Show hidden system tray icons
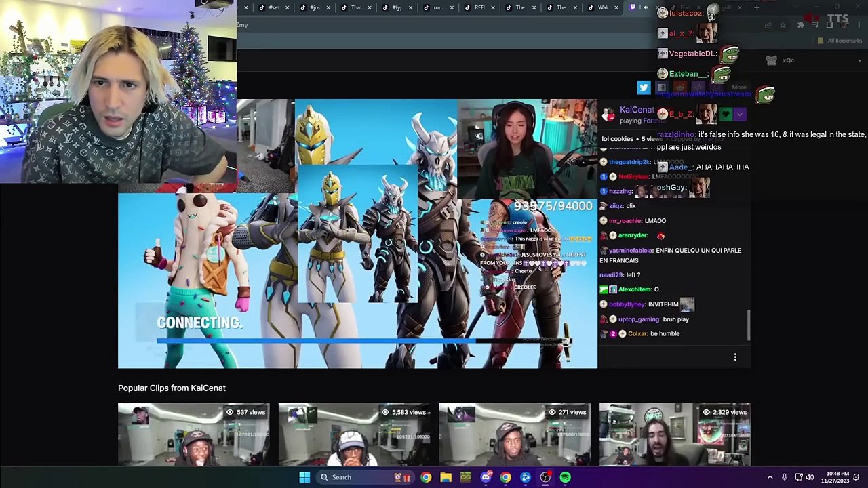 coord(770,477)
